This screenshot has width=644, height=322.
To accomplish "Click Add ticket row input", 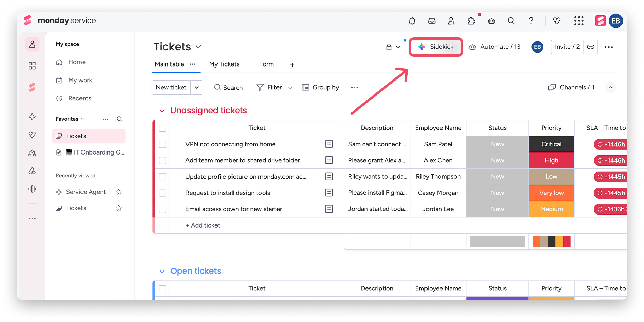I will coord(203,225).
